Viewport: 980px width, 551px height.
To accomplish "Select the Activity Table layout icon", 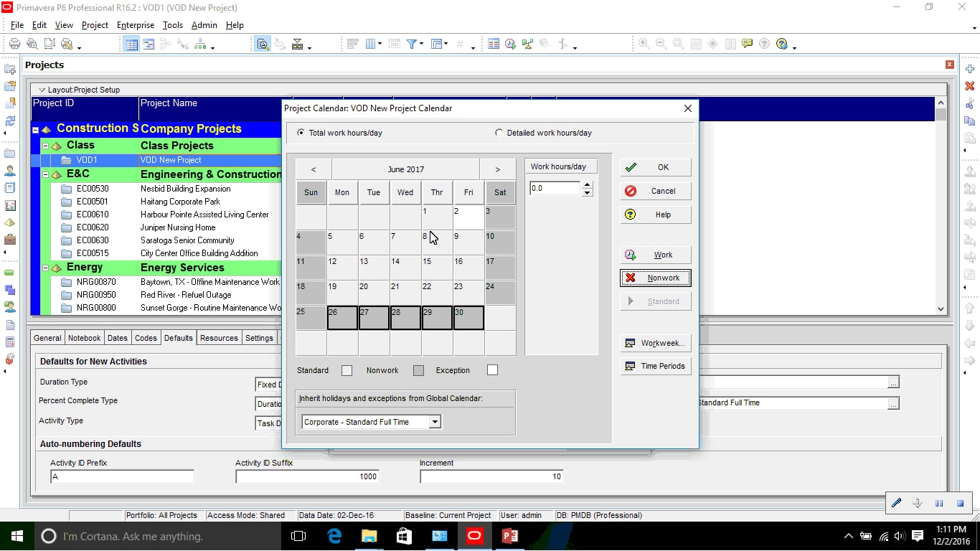I will 131,44.
